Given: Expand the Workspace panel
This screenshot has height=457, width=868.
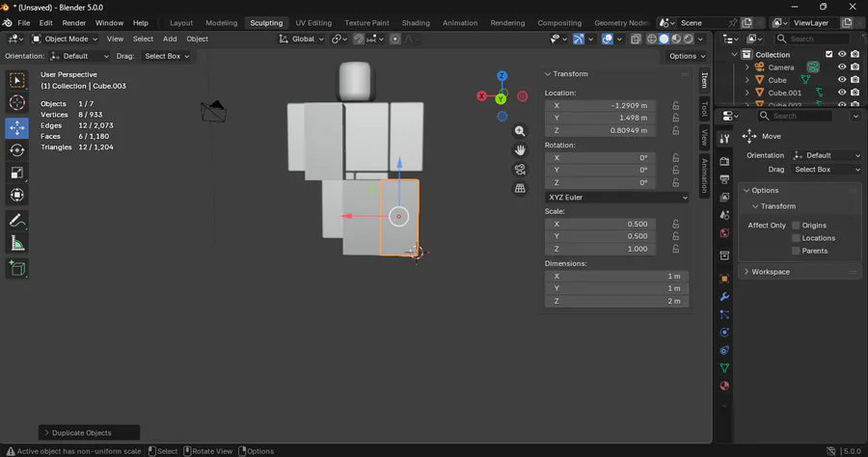Looking at the screenshot, I should point(770,272).
